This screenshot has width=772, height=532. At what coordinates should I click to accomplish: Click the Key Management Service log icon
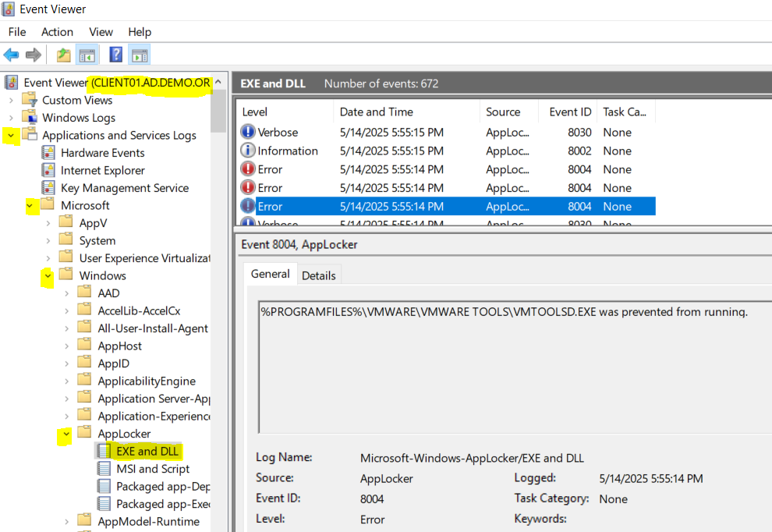pos(48,188)
